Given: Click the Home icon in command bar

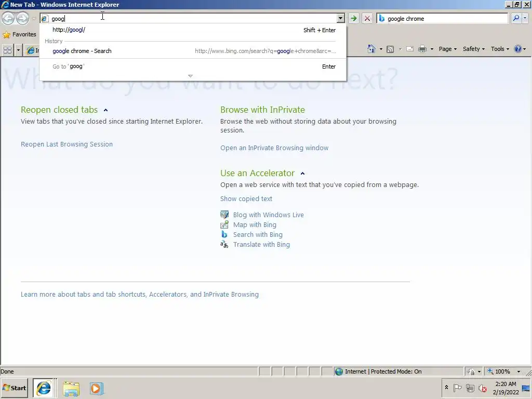Looking at the screenshot, I should (x=371, y=49).
